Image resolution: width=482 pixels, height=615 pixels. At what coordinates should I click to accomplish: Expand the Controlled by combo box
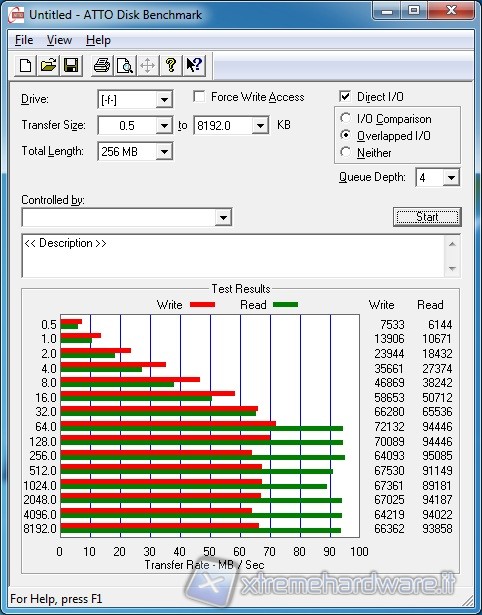pyautogui.click(x=223, y=217)
